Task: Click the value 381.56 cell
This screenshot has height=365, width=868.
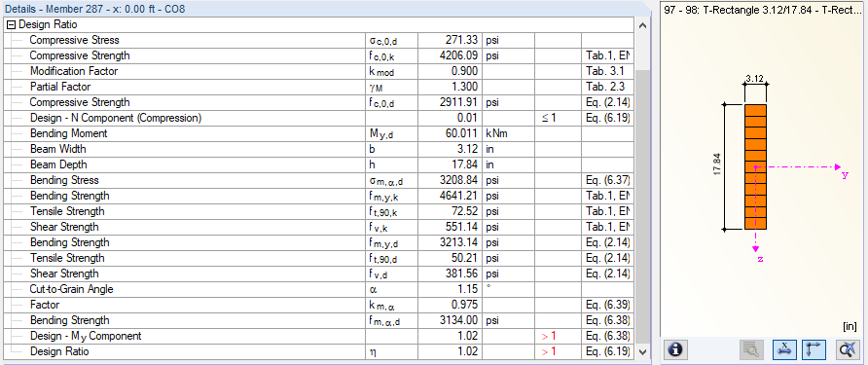Action: pos(451,274)
